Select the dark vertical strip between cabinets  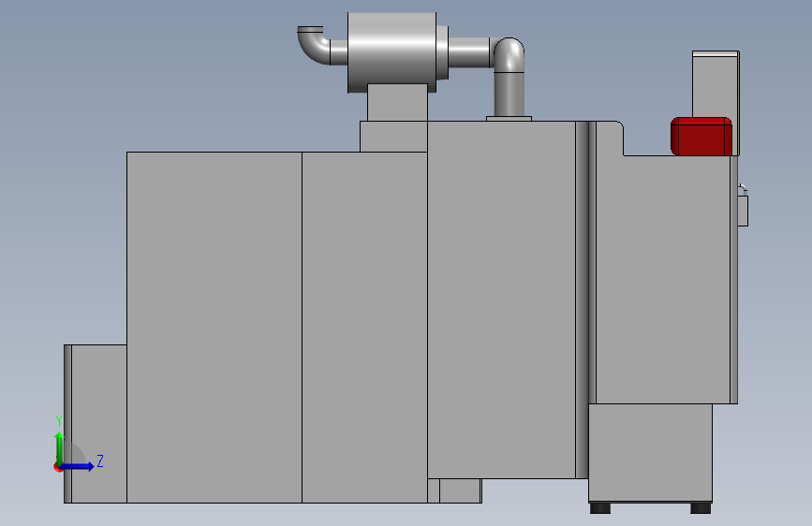(x=582, y=300)
